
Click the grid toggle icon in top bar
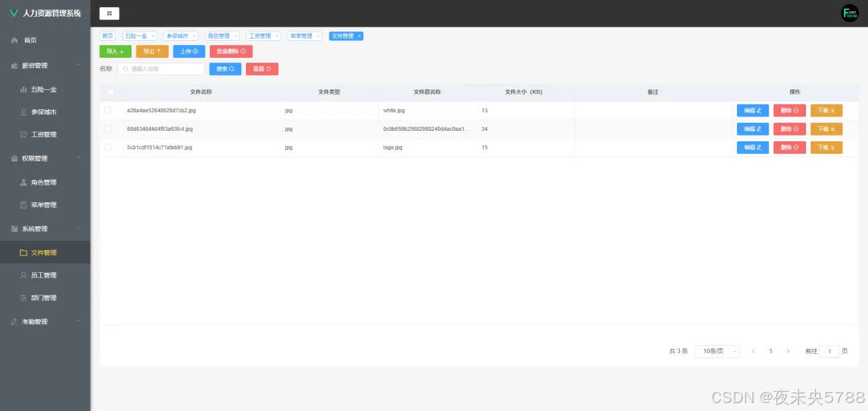pos(109,14)
